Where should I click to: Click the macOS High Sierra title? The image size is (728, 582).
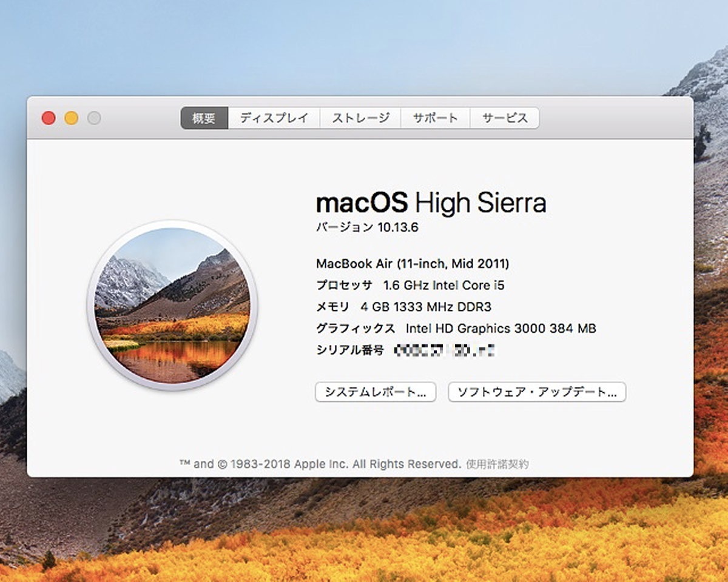pyautogui.click(x=431, y=203)
